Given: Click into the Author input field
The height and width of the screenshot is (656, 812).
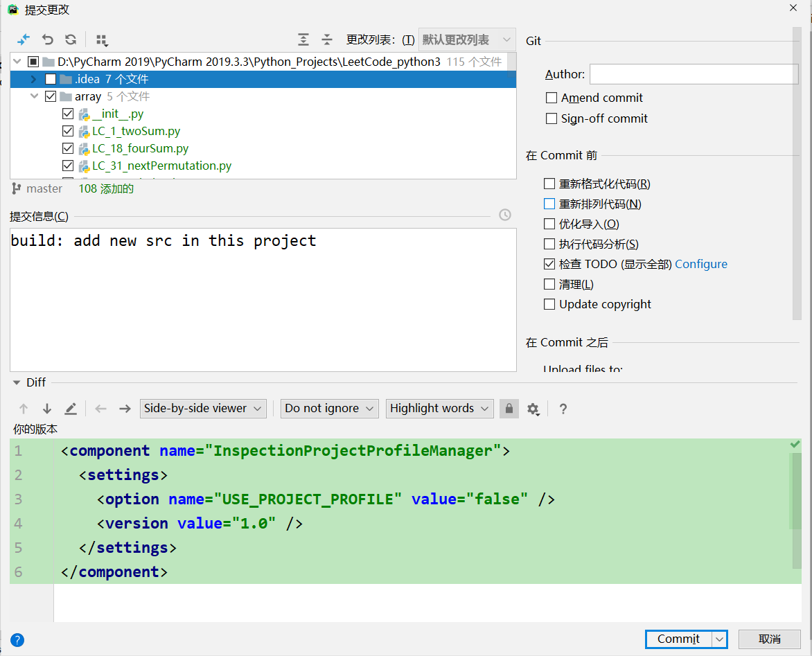Looking at the screenshot, I should [694, 74].
